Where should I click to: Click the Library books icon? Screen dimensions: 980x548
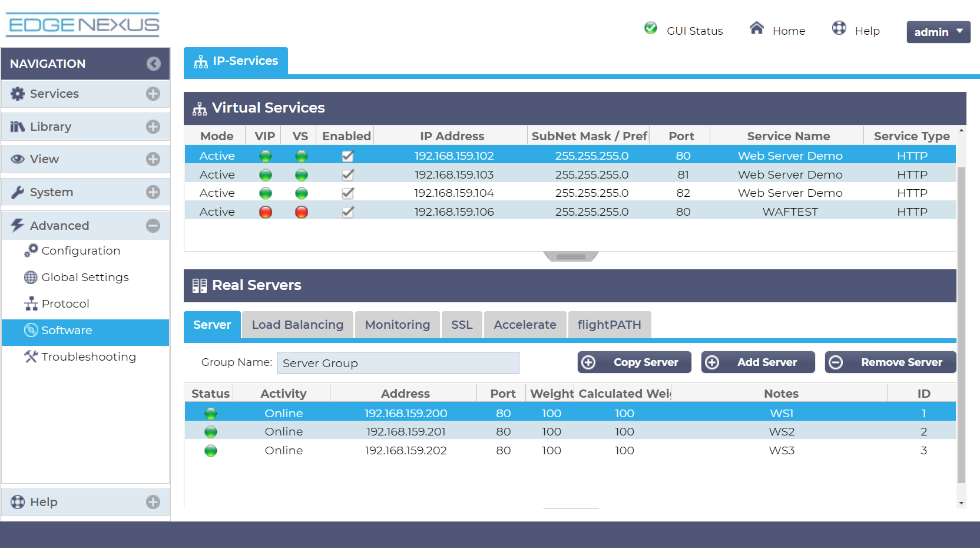[x=18, y=127]
